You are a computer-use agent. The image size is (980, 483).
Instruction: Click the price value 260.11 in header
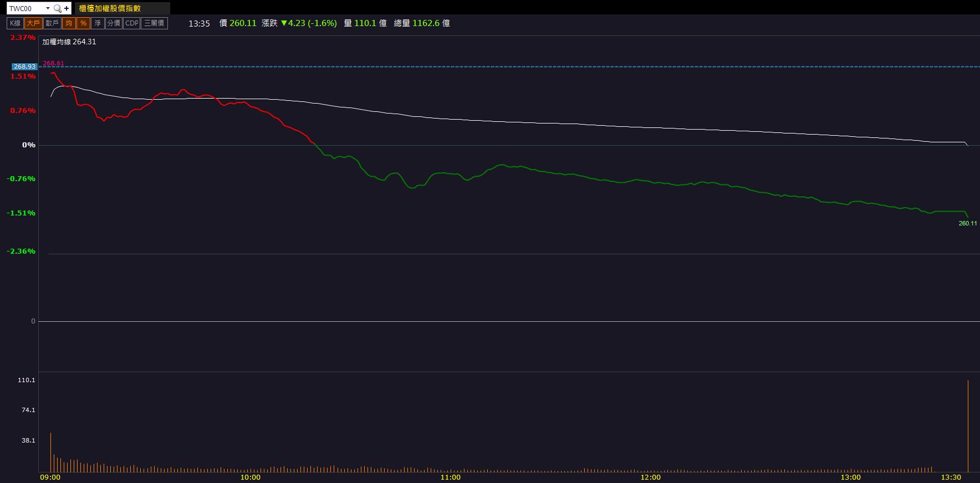tap(243, 23)
